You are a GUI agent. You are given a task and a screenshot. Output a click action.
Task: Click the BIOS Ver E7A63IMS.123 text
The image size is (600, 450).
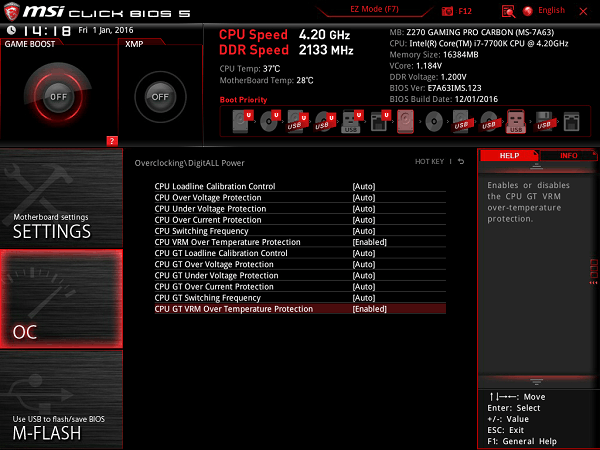tap(435, 88)
